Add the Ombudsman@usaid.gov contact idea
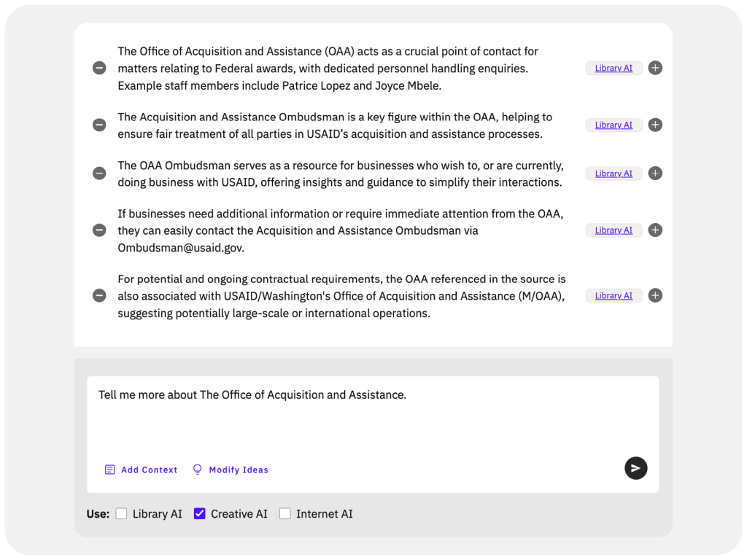Screen dimensions: 747x560 point(655,230)
